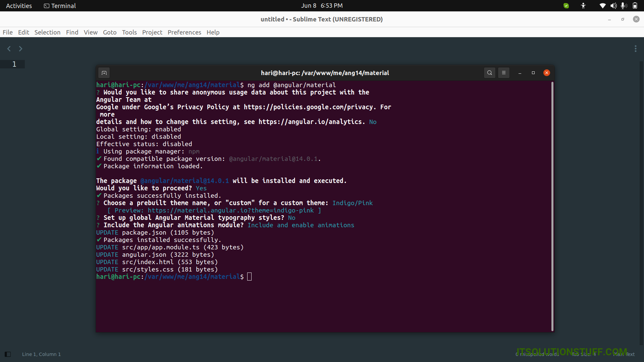Open the Preferences menu
This screenshot has height=362, width=644.
tap(184, 32)
